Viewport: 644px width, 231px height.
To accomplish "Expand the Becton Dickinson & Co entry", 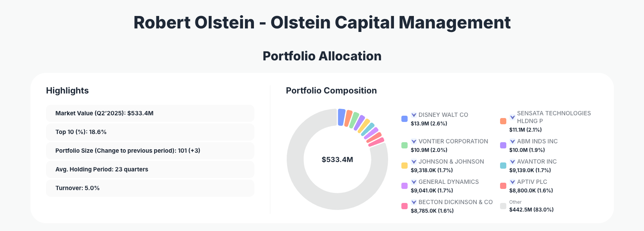I will [x=413, y=202].
